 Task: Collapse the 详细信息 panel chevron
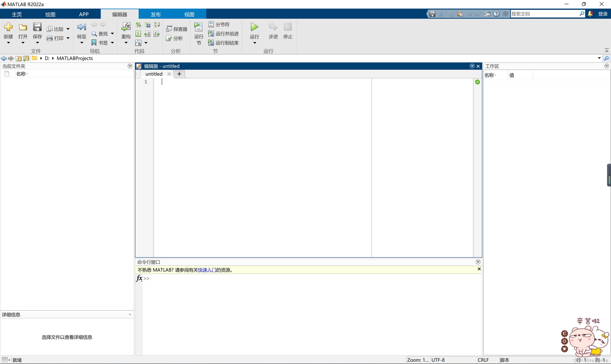130,315
